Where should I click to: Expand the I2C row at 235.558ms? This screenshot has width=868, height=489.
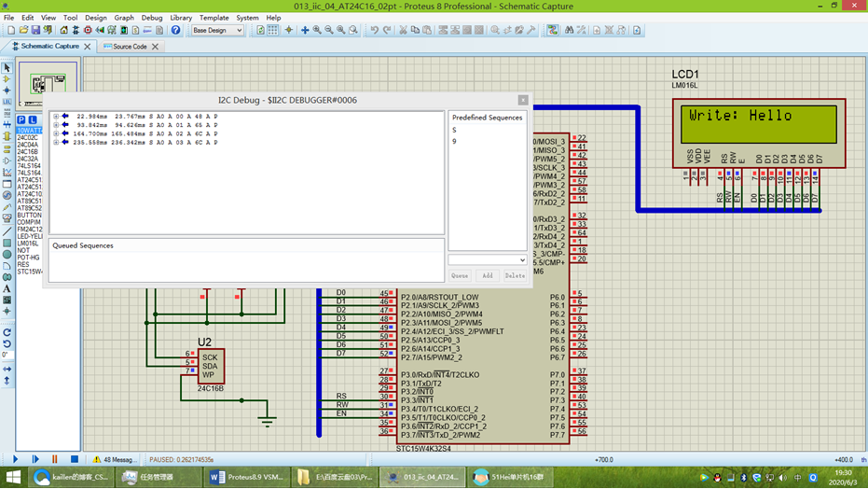(56, 143)
